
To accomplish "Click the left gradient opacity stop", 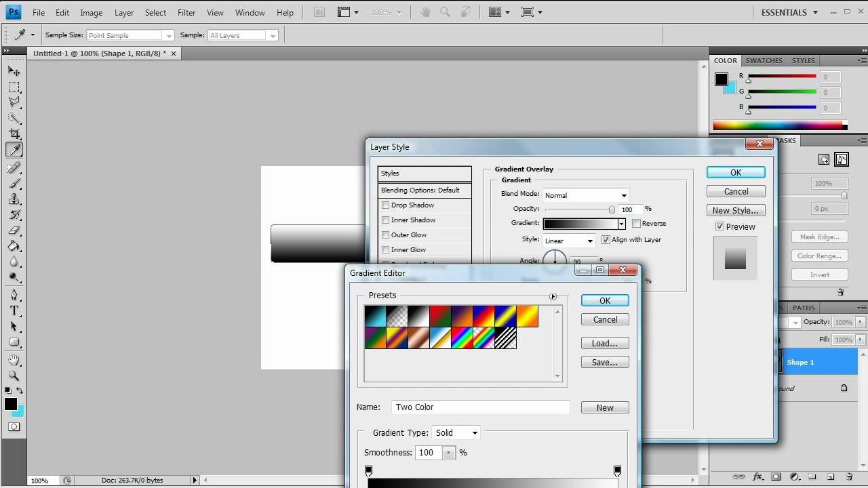I will [369, 470].
